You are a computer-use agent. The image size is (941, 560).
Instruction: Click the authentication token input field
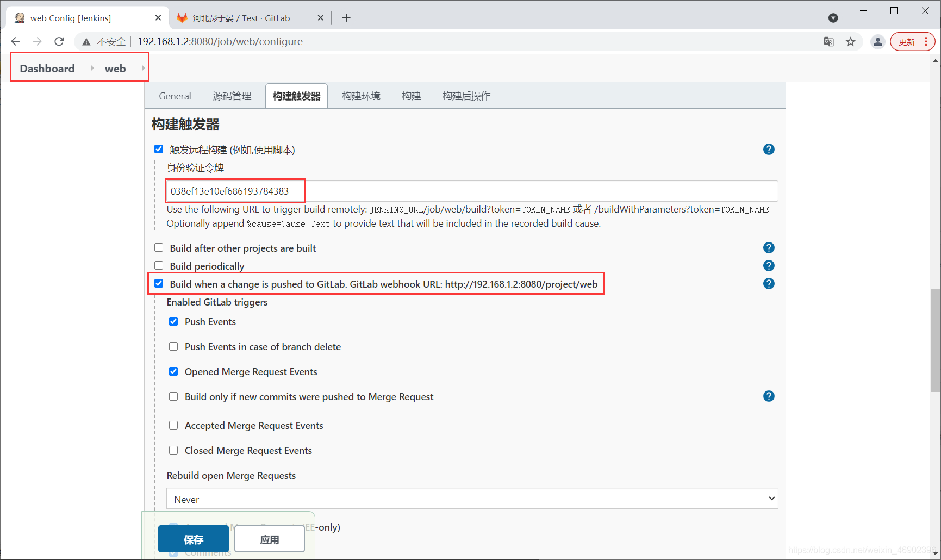(472, 191)
